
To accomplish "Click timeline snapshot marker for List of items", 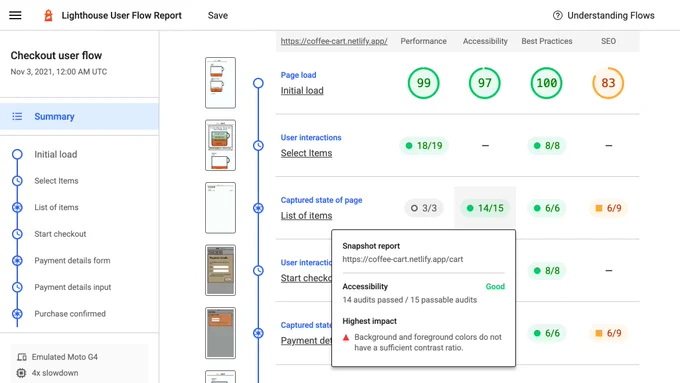I will click(258, 208).
